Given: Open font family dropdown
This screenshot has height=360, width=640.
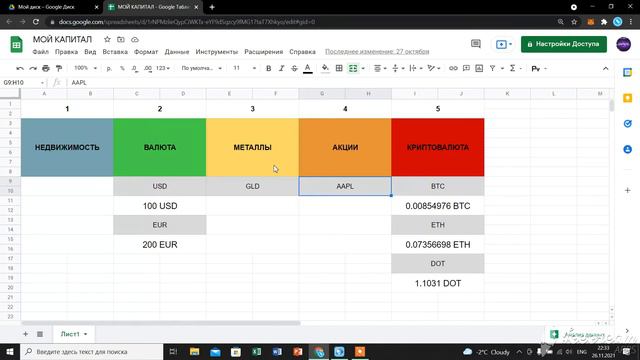Looking at the screenshot, I should [201, 68].
